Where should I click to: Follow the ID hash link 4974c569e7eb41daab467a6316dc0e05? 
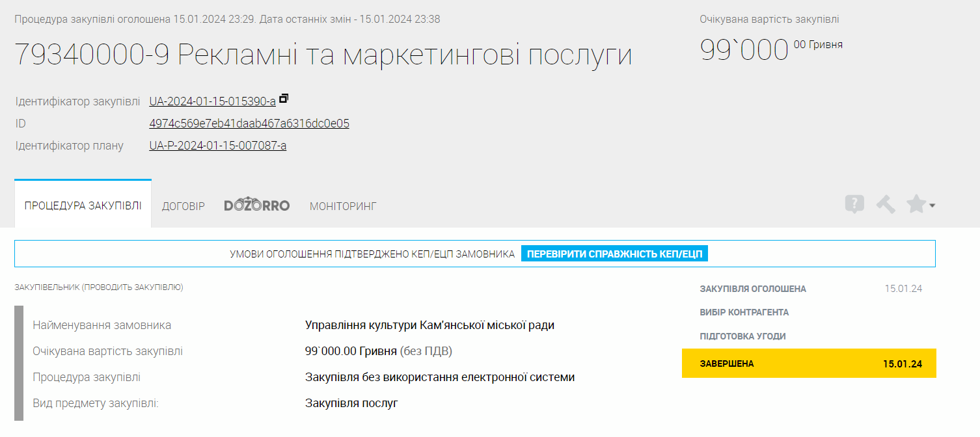pos(249,124)
